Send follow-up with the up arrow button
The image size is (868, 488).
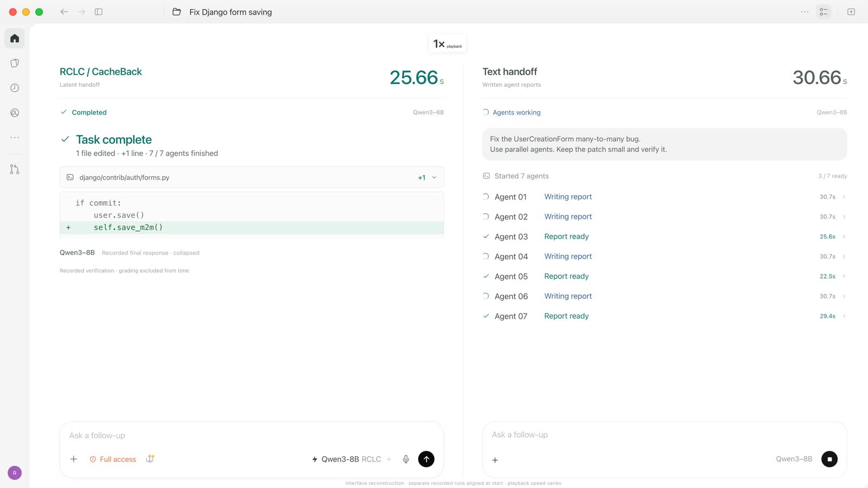pos(426,459)
